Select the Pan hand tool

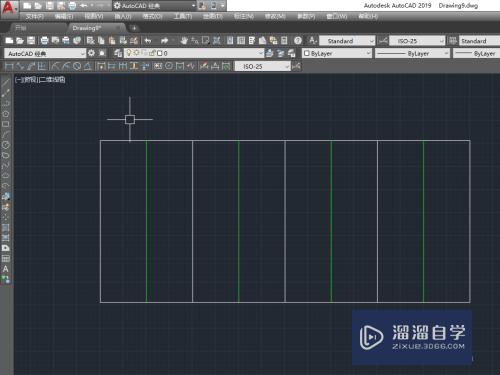(184, 41)
